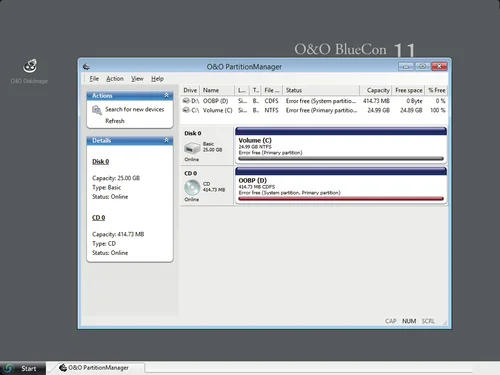Click Type: CD detail text
Viewport: 500px width, 375px height.
pos(104,244)
